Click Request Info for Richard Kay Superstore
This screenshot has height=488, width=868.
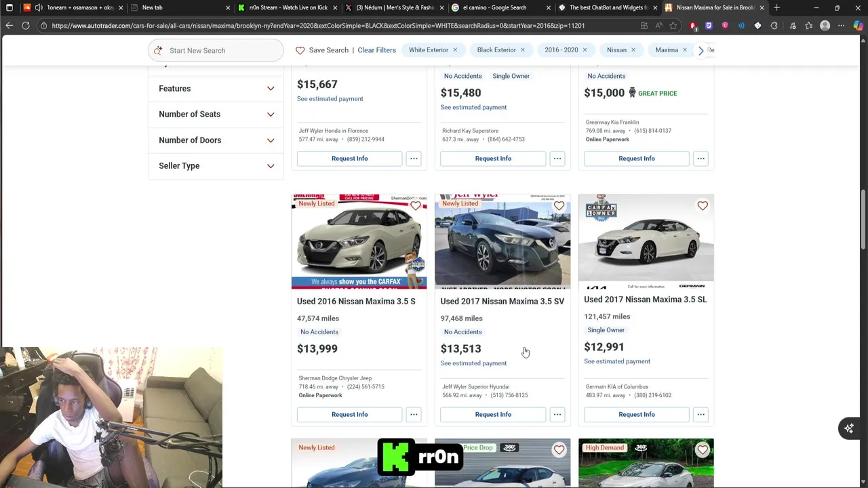493,159
